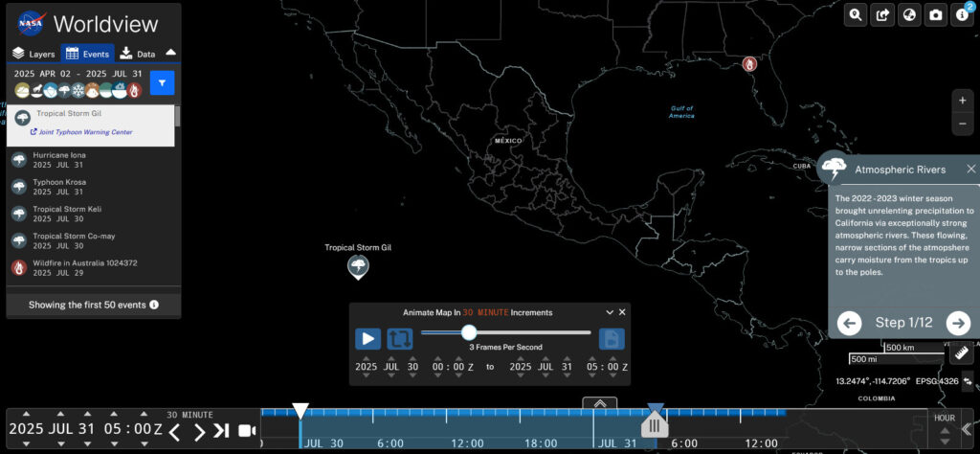Click the timeline month JUL field

(x=60, y=429)
